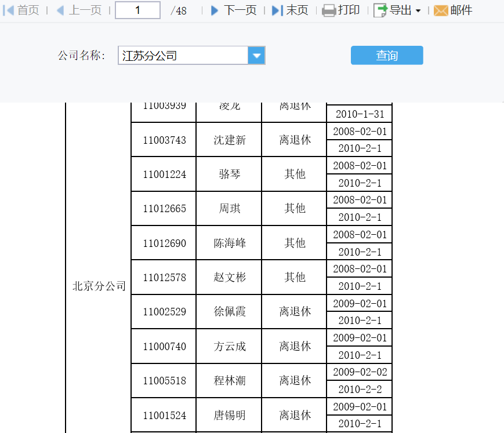Click date 2010-2-1 in 周琪's row
504x433 pixels.
click(x=360, y=217)
